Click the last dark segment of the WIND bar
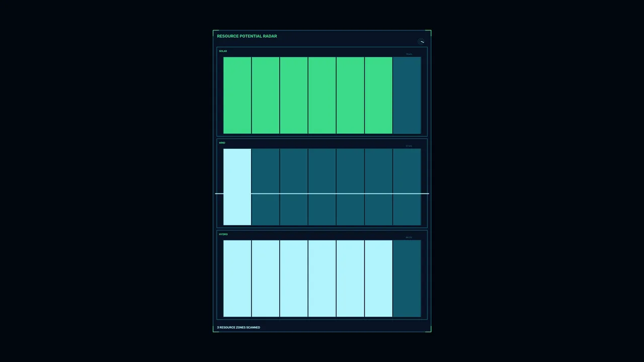 [407, 187]
